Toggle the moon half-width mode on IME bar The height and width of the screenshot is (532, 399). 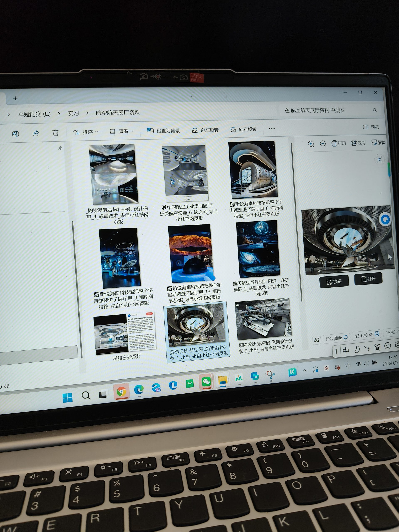pos(356,350)
